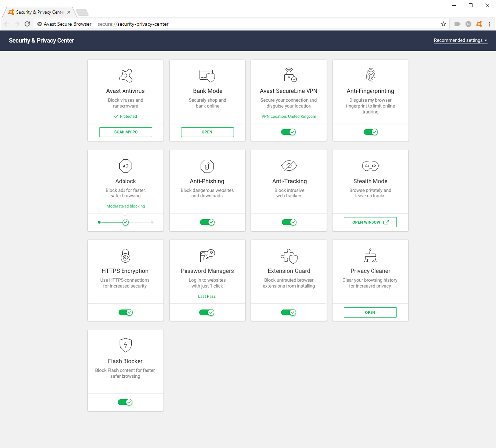Switch off Extension Guard toggle
496x448 pixels.
(289, 312)
